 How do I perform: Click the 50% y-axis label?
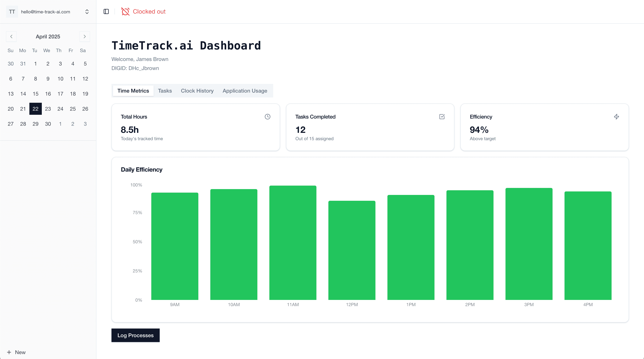[137, 242]
